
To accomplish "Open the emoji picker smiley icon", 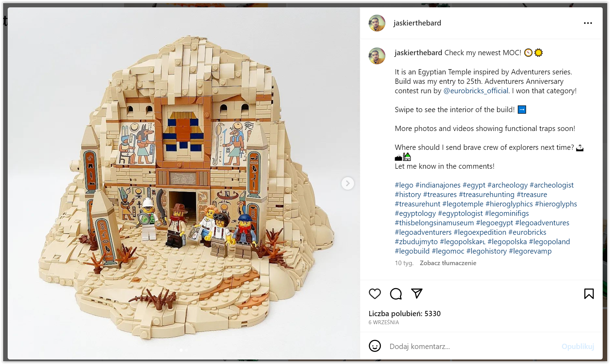I will [x=375, y=346].
